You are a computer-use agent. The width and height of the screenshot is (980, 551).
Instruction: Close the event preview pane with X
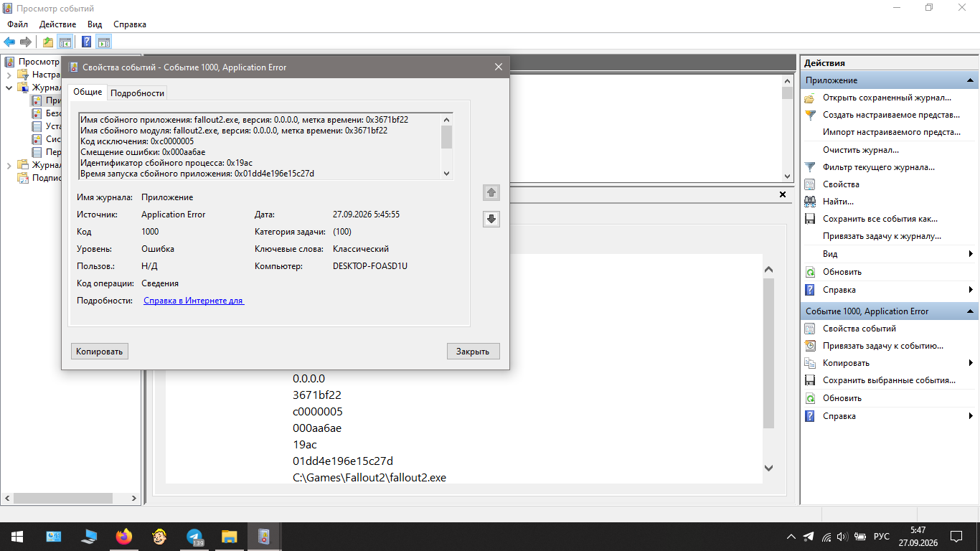pyautogui.click(x=783, y=194)
